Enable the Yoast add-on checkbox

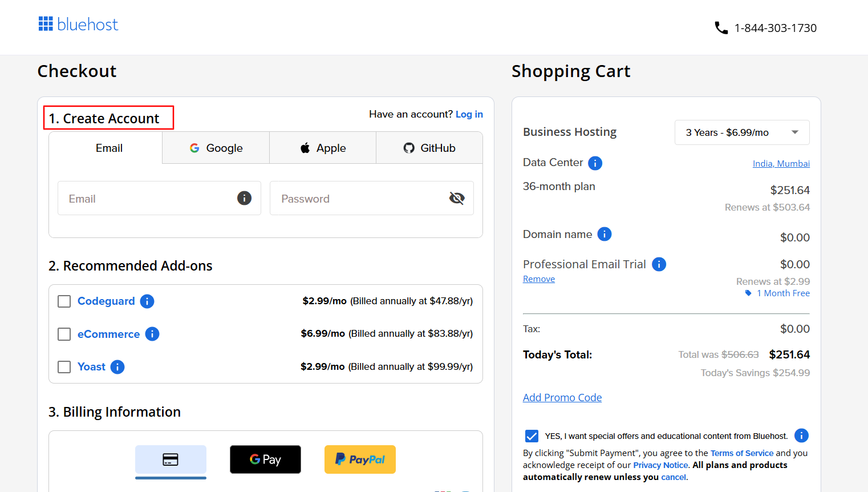point(64,367)
